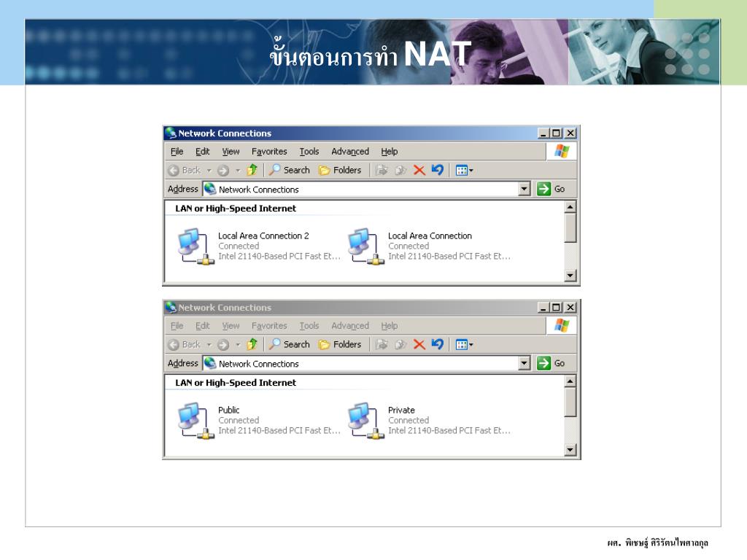Open the File menu in the upper Network Connections window
747x560 pixels.
click(177, 152)
